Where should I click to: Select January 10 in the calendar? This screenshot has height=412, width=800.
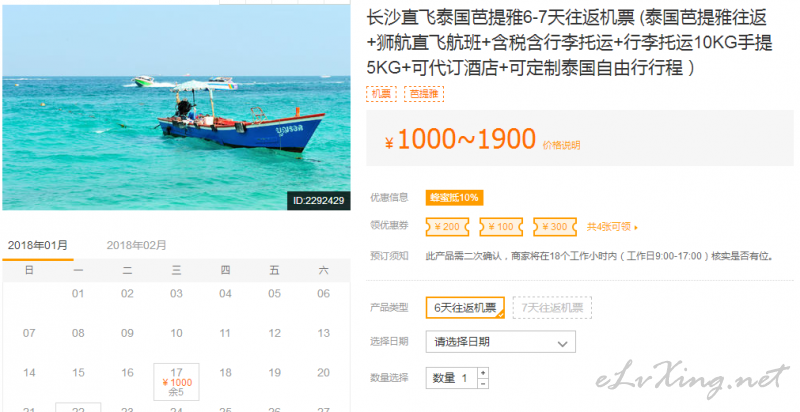[177, 333]
